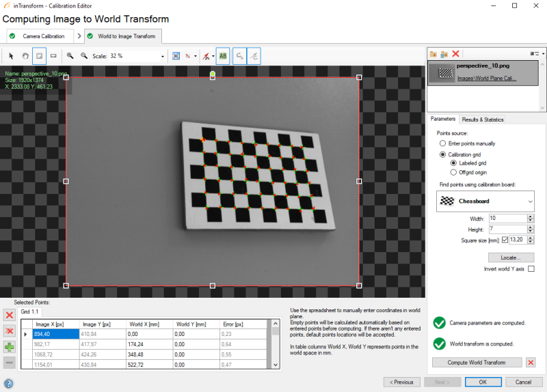Select the perspective_10.png thumbnail
This screenshot has width=547, height=392.
444,72
